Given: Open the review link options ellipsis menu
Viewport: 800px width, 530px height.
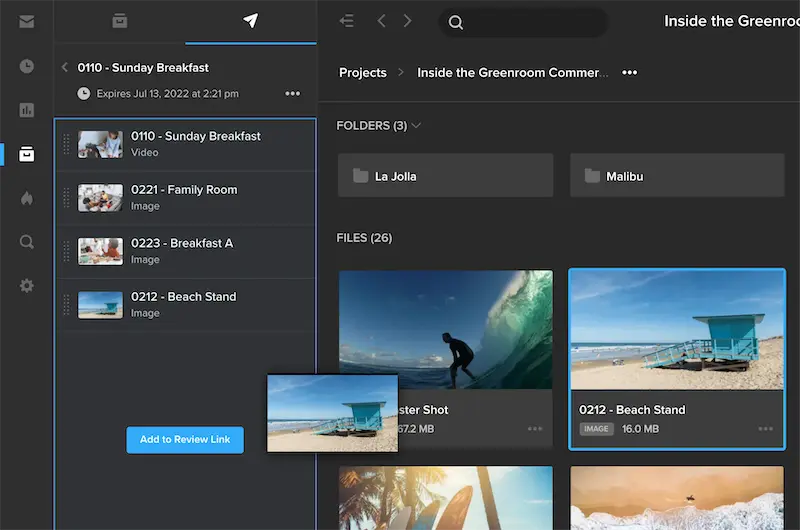Looking at the screenshot, I should [x=292, y=93].
